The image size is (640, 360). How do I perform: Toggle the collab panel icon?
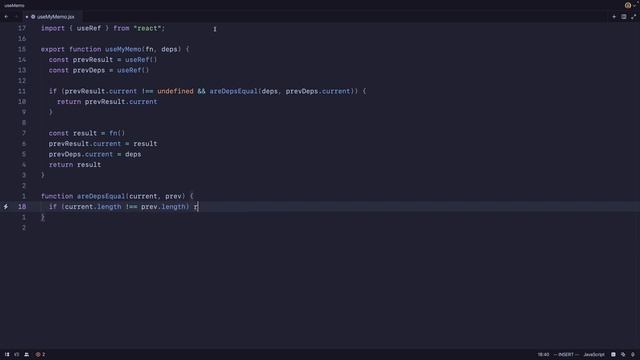(x=27, y=354)
